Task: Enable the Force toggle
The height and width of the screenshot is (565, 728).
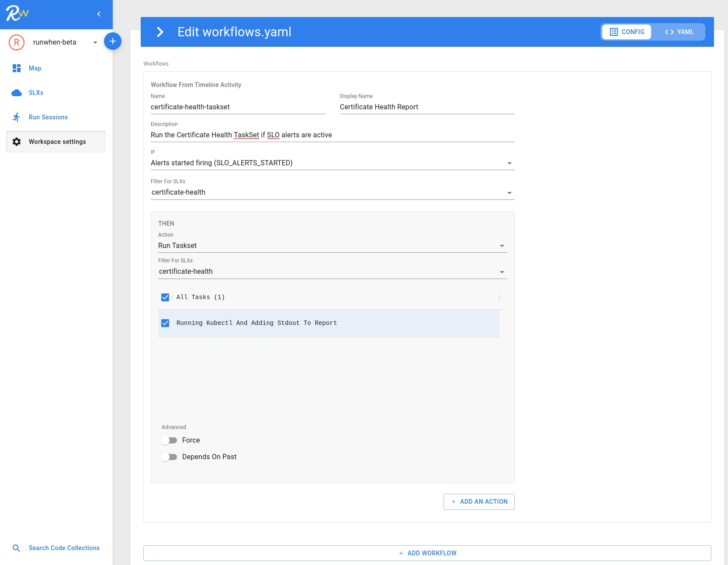Action: click(169, 440)
